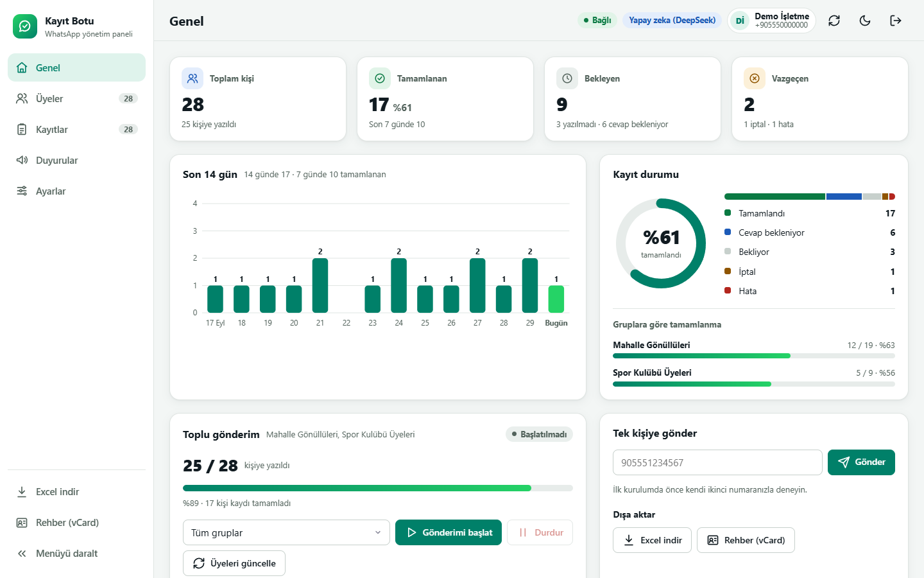Screen dimensions: 924x578
Task: Collapse sidebar with Menüyü daralt
Action: [76, 553]
